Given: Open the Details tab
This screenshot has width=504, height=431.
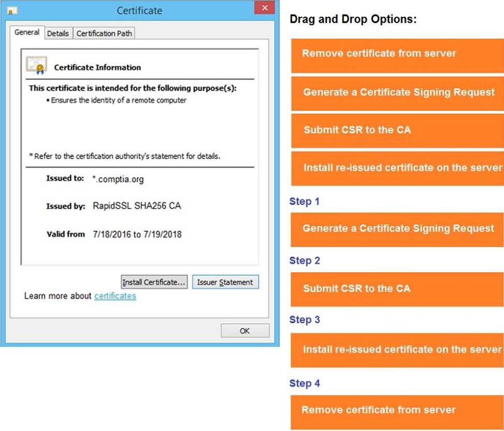Looking at the screenshot, I should (x=58, y=33).
